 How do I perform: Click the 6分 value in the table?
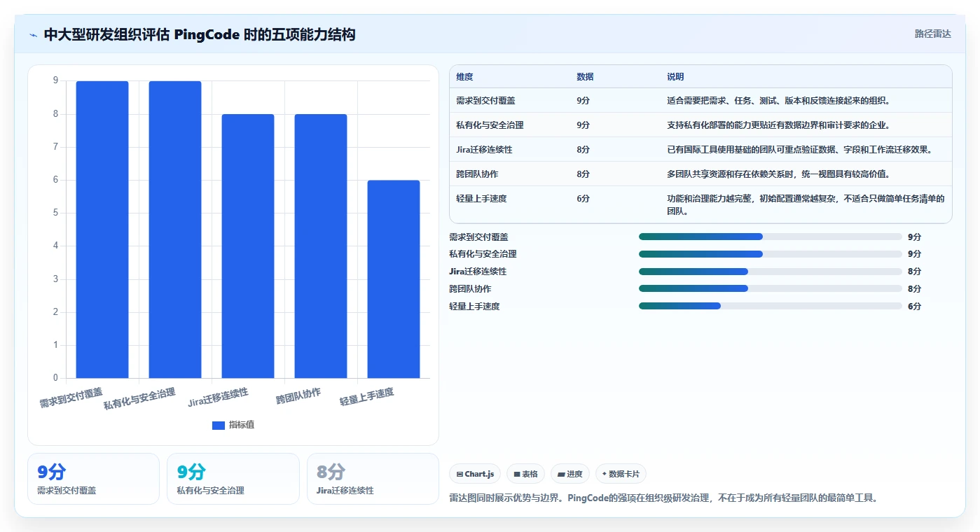pyautogui.click(x=583, y=199)
